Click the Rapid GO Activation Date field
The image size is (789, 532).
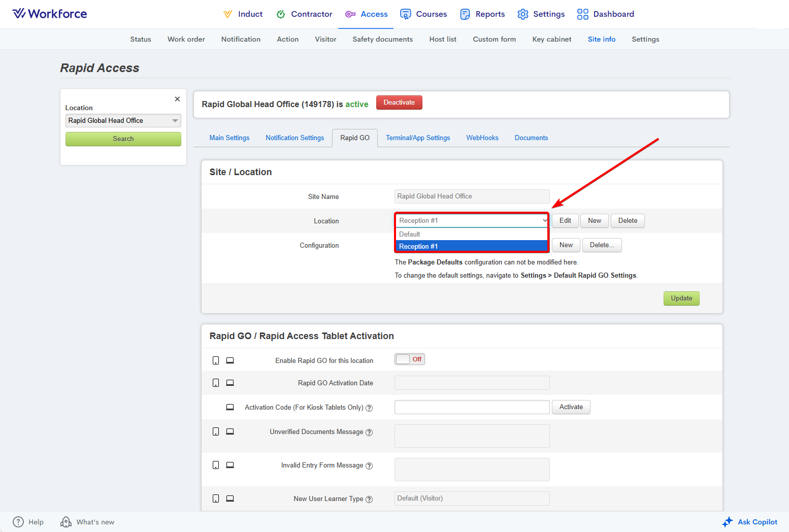coord(472,383)
